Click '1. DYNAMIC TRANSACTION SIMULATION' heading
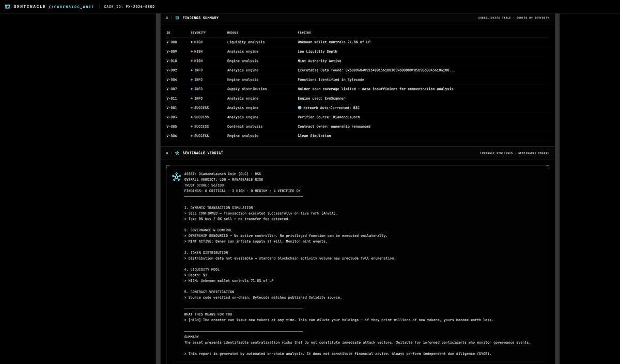The height and width of the screenshot is (364, 620). click(x=219, y=208)
